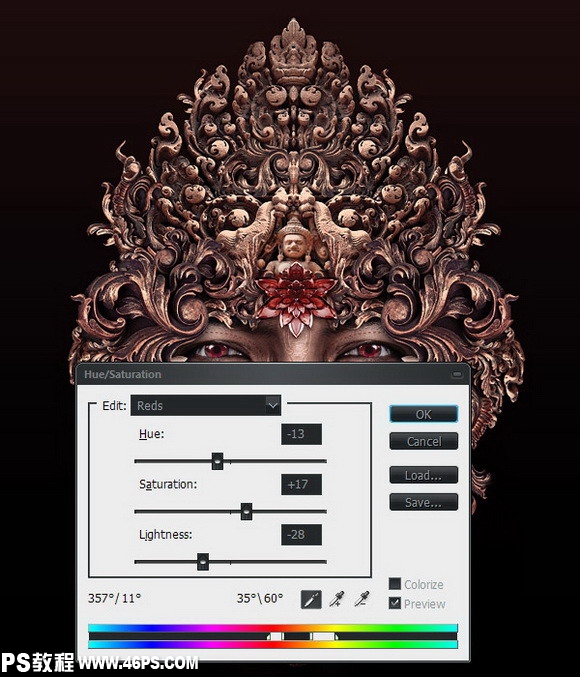This screenshot has width=580, height=677.
Task: Click the 35°\60° range readout
Action: pyautogui.click(x=260, y=598)
